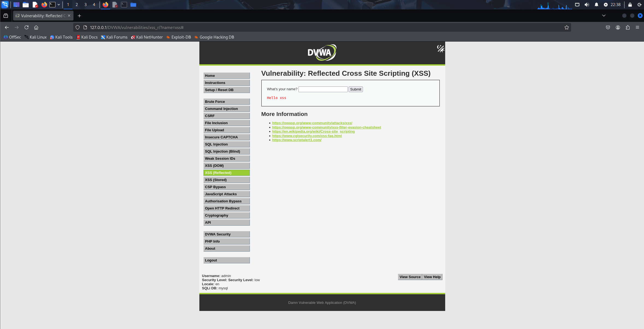Toggle DVWA dark mode theme icon
Viewport: 644px width, 329px height.
point(440,49)
